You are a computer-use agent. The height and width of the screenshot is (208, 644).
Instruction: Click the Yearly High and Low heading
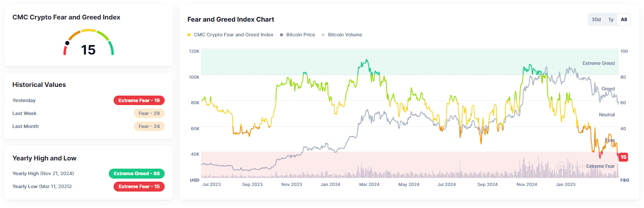point(44,158)
